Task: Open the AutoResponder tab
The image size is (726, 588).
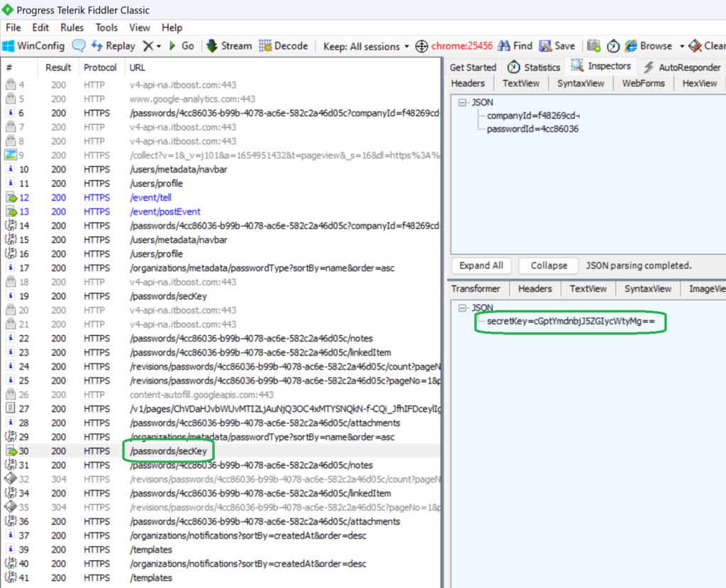Action: coord(683,67)
